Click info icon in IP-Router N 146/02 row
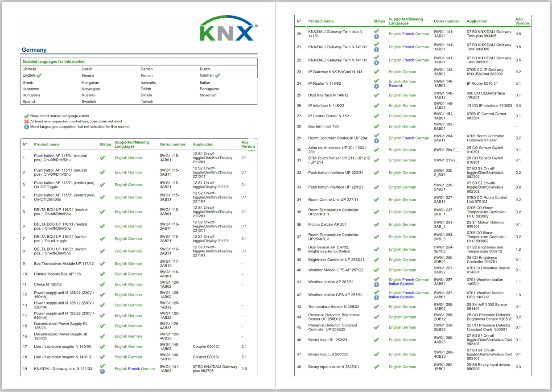 tap(376, 86)
